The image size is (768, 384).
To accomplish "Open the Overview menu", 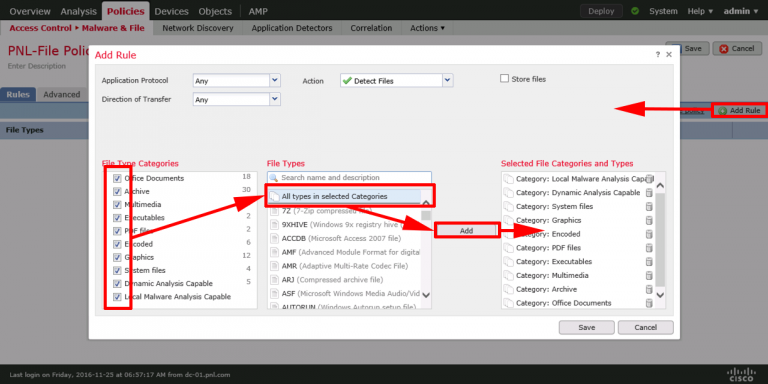I will (30, 11).
